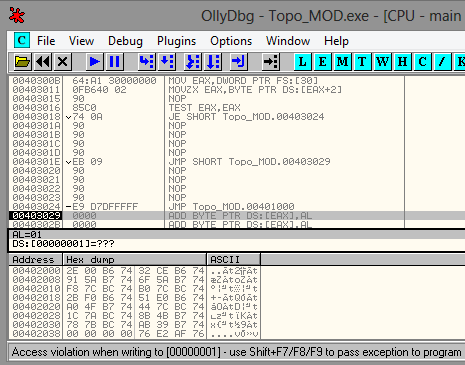
Task: Open the Log window (L)
Action: click(302, 62)
